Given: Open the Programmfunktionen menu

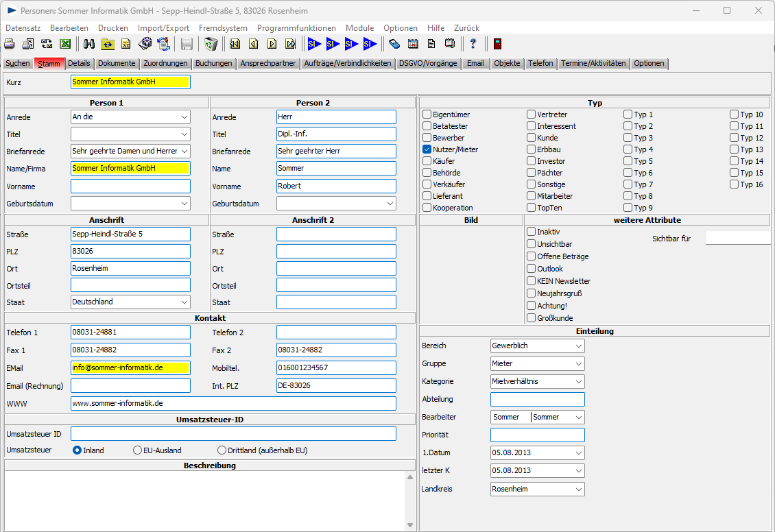Looking at the screenshot, I should 296,28.
